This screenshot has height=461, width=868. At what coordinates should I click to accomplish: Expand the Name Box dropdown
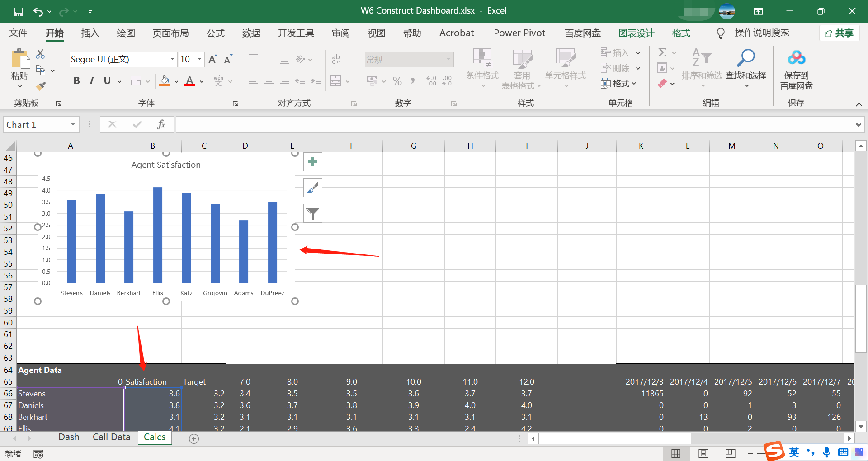click(73, 125)
